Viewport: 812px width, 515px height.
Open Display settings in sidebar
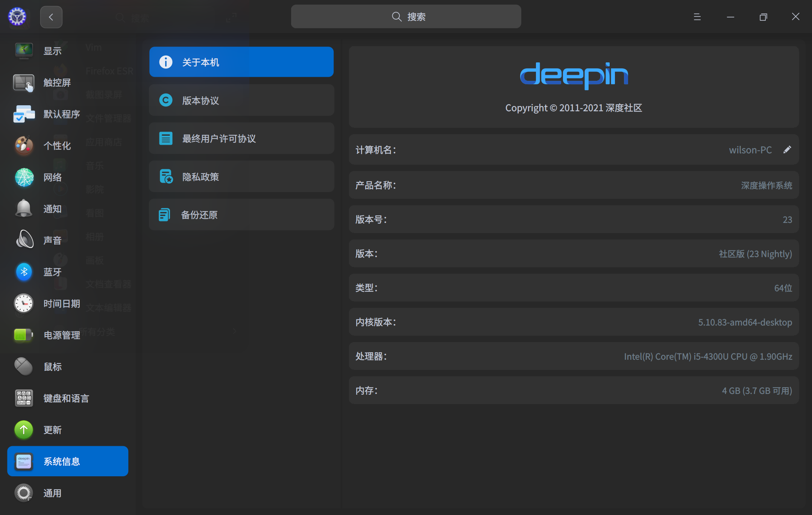[x=53, y=50]
